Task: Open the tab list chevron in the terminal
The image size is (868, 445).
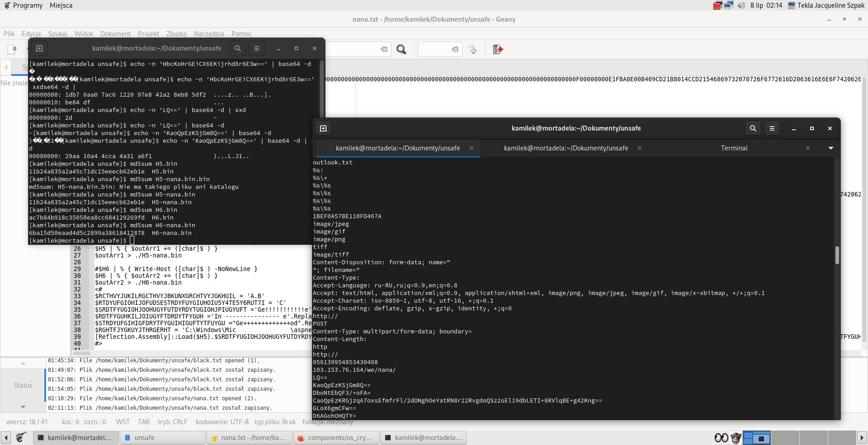Action: pos(831,148)
